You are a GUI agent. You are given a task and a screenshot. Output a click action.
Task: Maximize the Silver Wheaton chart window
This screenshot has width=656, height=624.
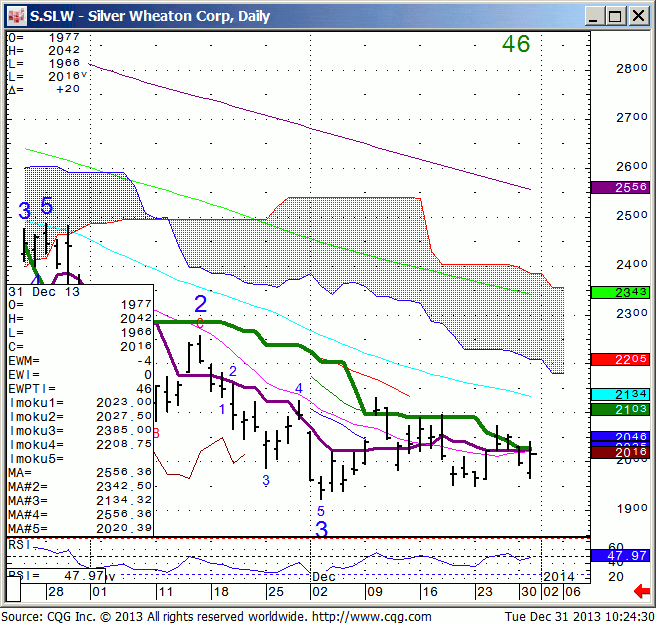(615, 15)
